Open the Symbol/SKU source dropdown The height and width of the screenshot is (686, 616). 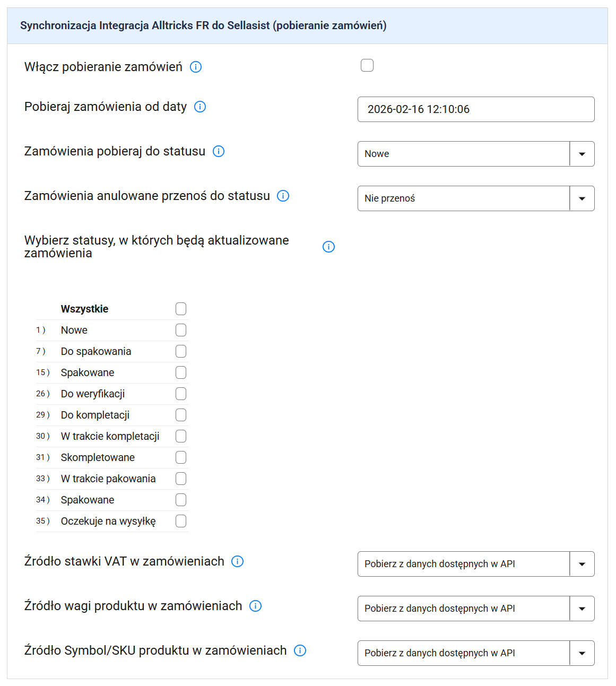click(x=475, y=653)
